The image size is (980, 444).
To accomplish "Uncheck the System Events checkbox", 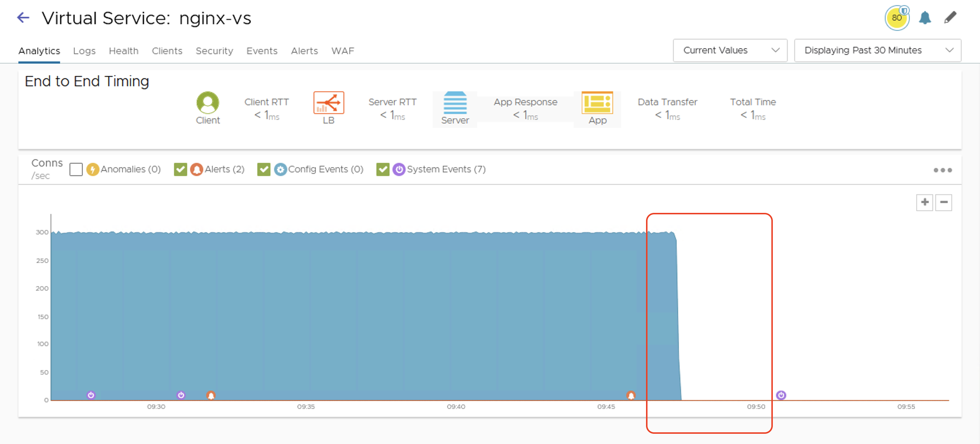I will pos(383,169).
